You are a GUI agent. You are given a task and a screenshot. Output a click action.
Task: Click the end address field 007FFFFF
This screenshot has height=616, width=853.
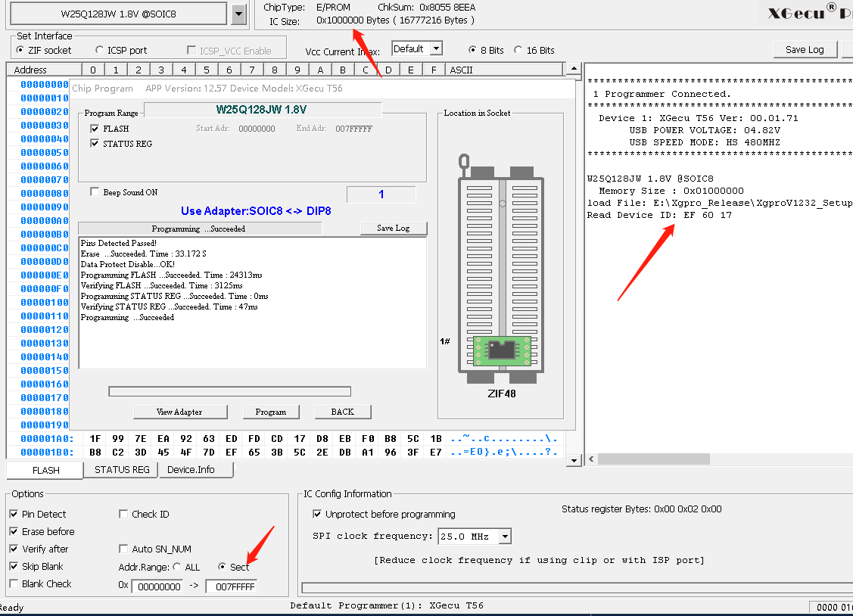pyautogui.click(x=232, y=586)
